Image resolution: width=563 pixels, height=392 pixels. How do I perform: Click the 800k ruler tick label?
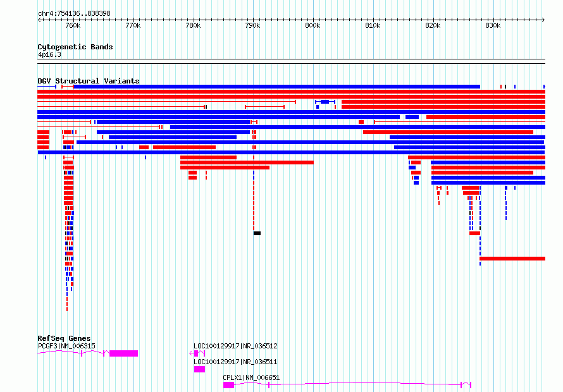click(x=312, y=25)
